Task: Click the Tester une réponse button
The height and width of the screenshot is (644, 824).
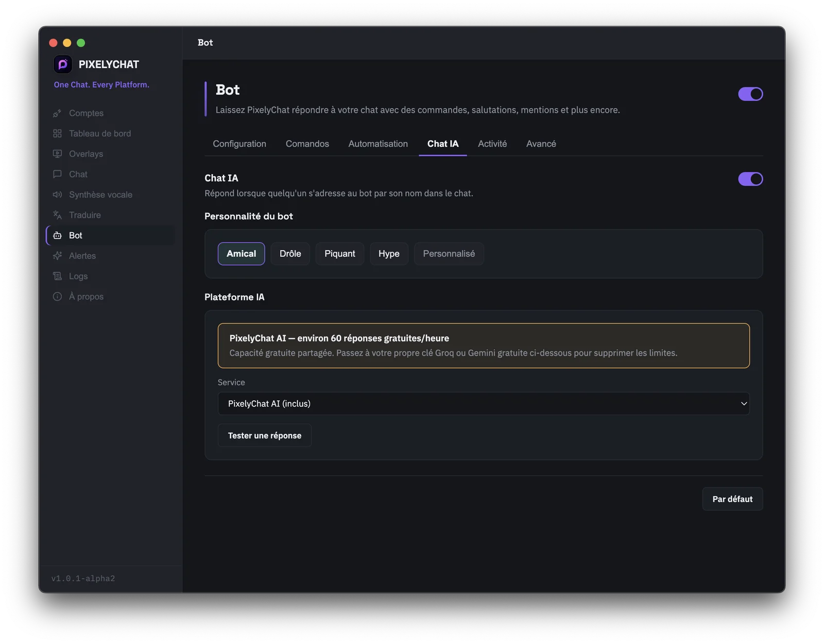Action: click(x=265, y=436)
